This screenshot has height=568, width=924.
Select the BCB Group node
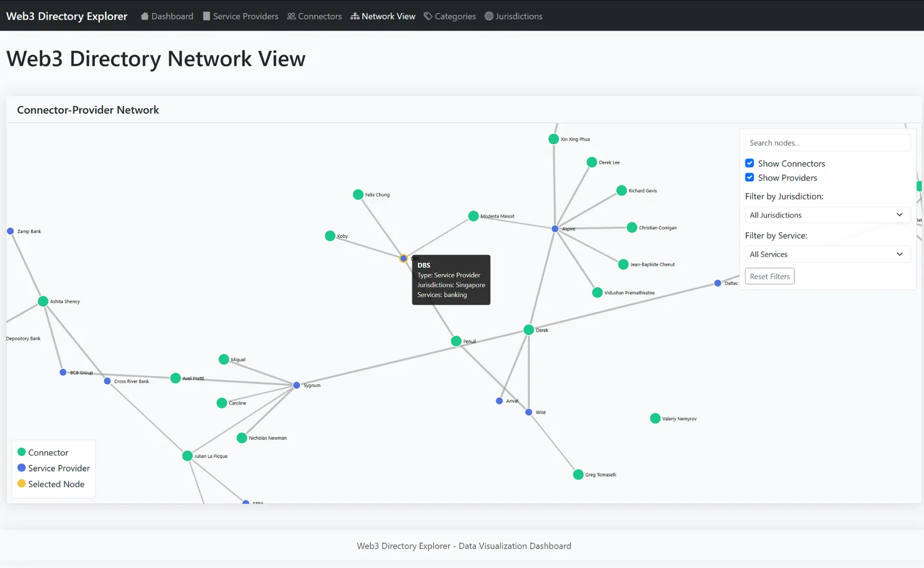tap(63, 373)
